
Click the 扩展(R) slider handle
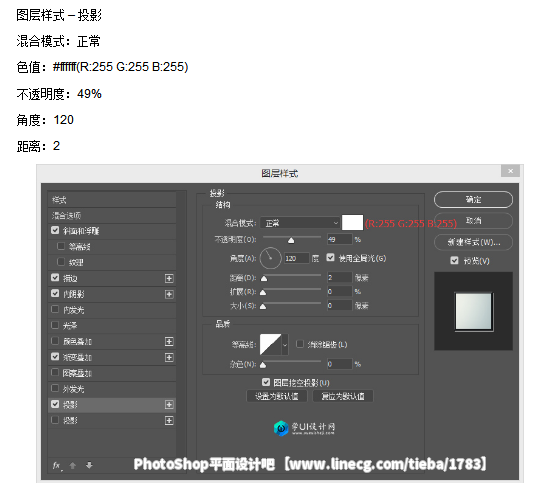[263, 292]
